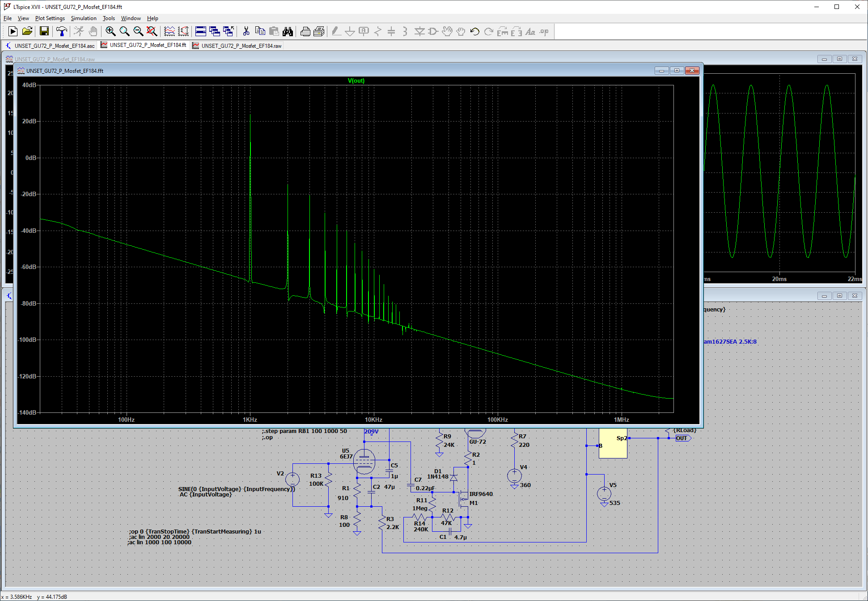The width and height of the screenshot is (868, 601).
Task: Open the View menu
Action: tap(23, 18)
